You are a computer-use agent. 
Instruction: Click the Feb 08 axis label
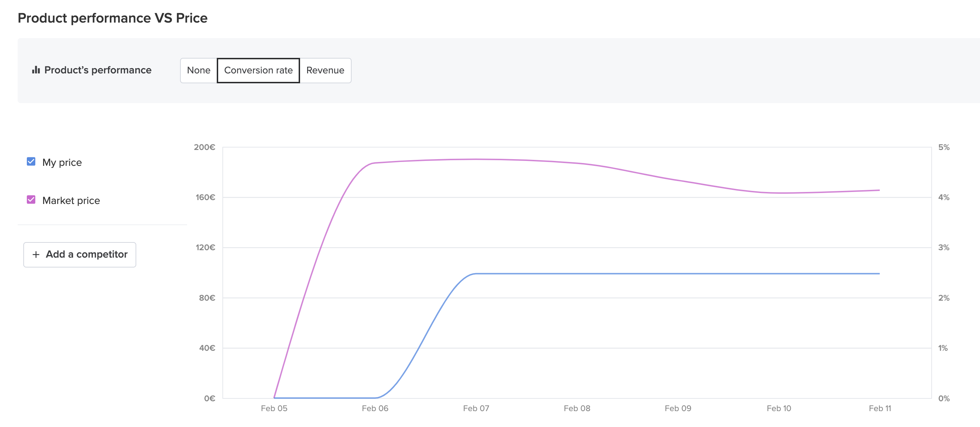point(577,408)
